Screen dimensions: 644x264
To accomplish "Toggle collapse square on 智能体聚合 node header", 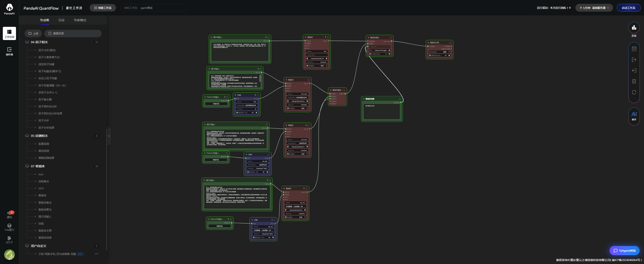I will 368,38.
